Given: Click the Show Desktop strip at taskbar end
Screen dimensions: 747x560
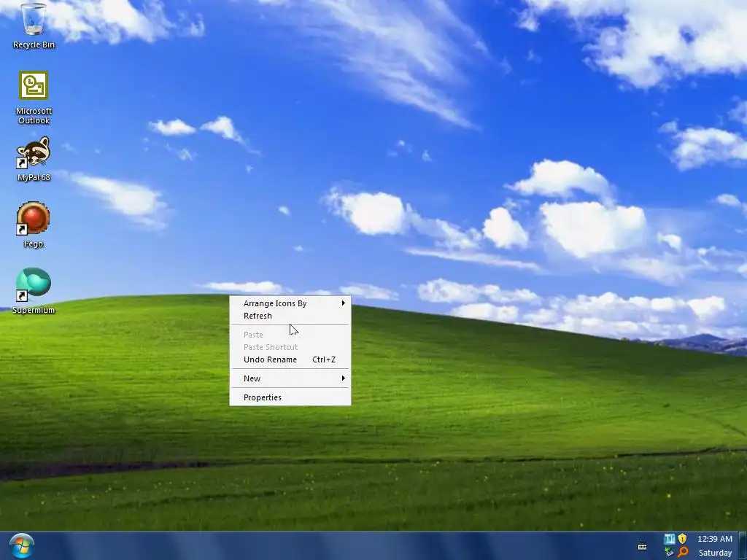Looking at the screenshot, I should tap(743, 546).
